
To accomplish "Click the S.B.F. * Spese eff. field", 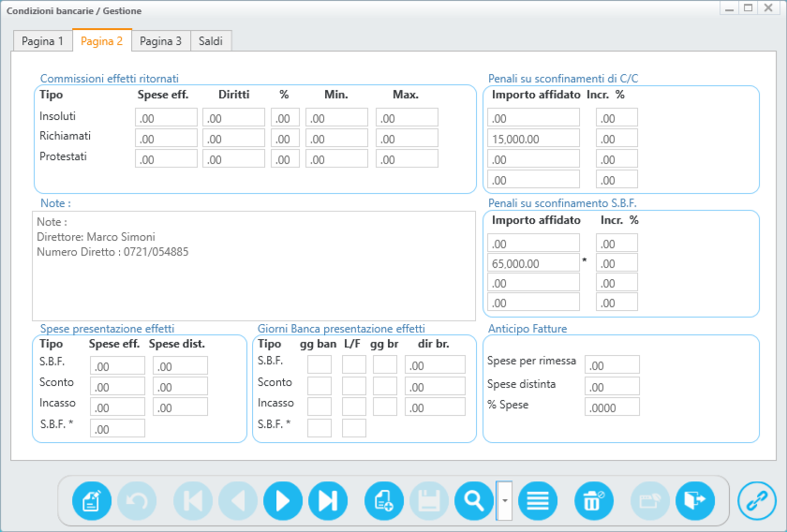I will 117,429.
